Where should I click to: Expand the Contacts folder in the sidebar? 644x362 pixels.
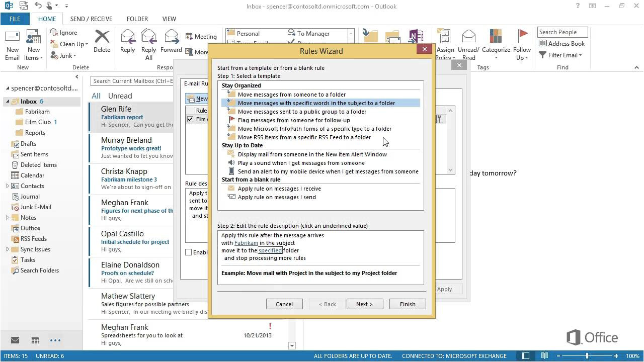tap(9, 186)
